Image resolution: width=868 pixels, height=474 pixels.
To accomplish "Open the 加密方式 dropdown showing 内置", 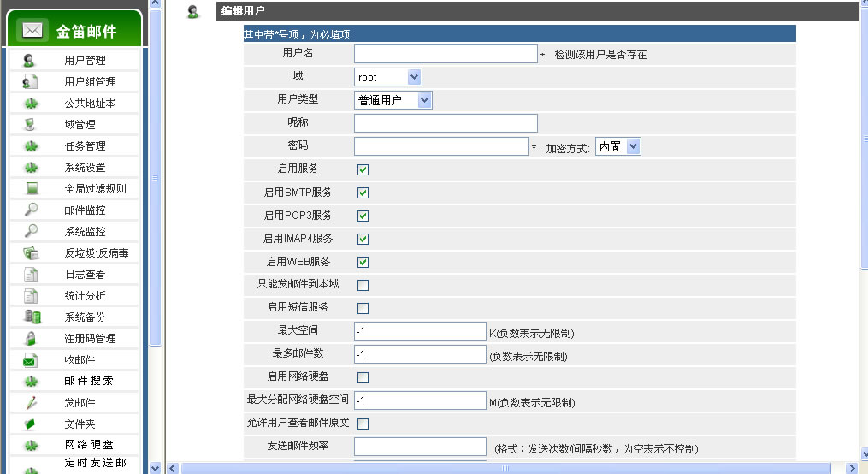I will (618, 146).
